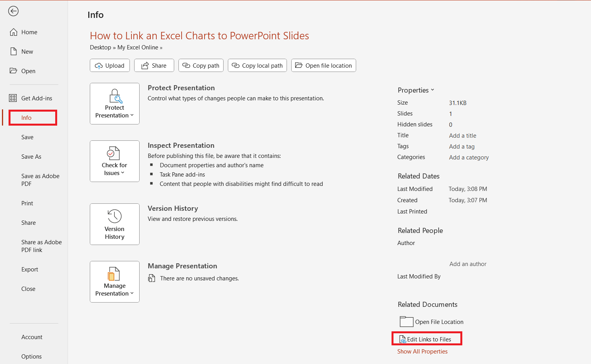The width and height of the screenshot is (591, 364).
Task: Click Add a tag field
Action: point(462,147)
